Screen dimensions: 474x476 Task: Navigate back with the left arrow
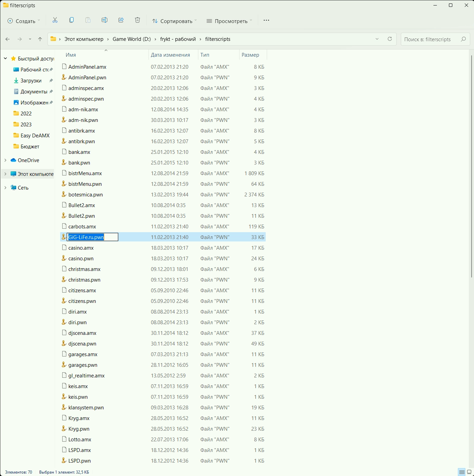pyautogui.click(x=8, y=39)
